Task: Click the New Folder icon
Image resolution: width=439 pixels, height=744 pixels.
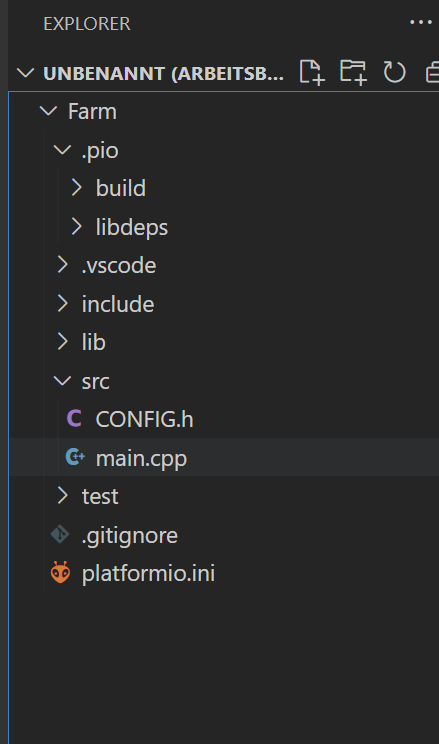Action: click(353, 73)
